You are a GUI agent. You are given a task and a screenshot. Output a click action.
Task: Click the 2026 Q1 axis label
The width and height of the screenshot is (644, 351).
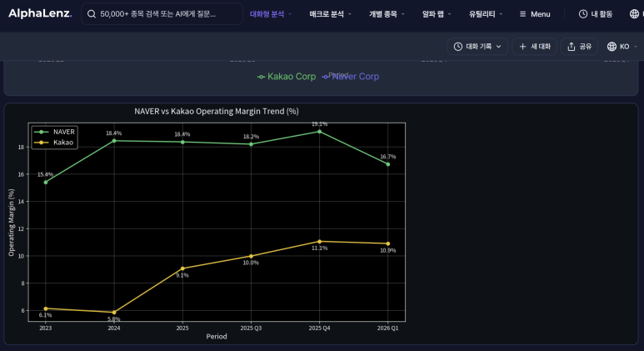coord(387,328)
